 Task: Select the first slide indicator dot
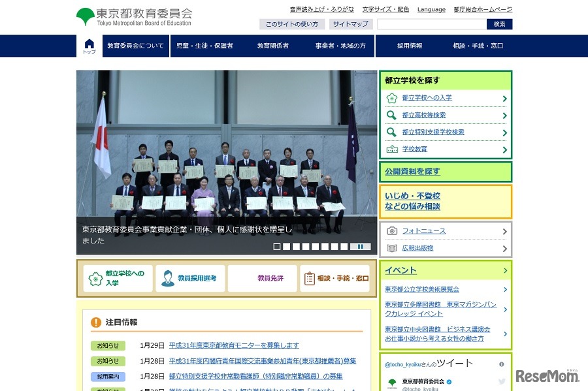pyautogui.click(x=277, y=247)
